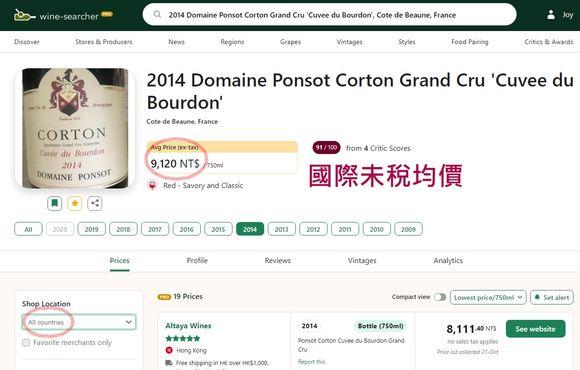Viewport: 580px width, 370px height.
Task: Share this wine using share icon
Action: click(95, 203)
